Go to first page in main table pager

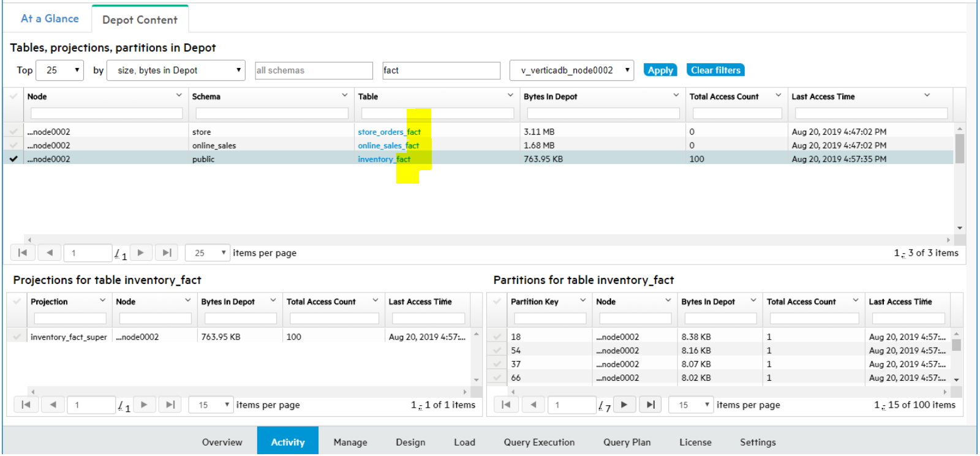coord(23,253)
